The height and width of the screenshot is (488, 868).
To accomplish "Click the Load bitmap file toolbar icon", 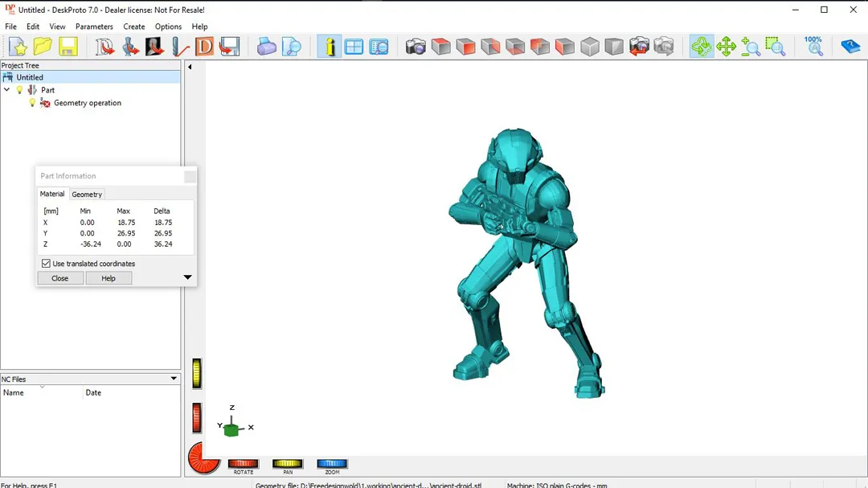I will point(154,47).
